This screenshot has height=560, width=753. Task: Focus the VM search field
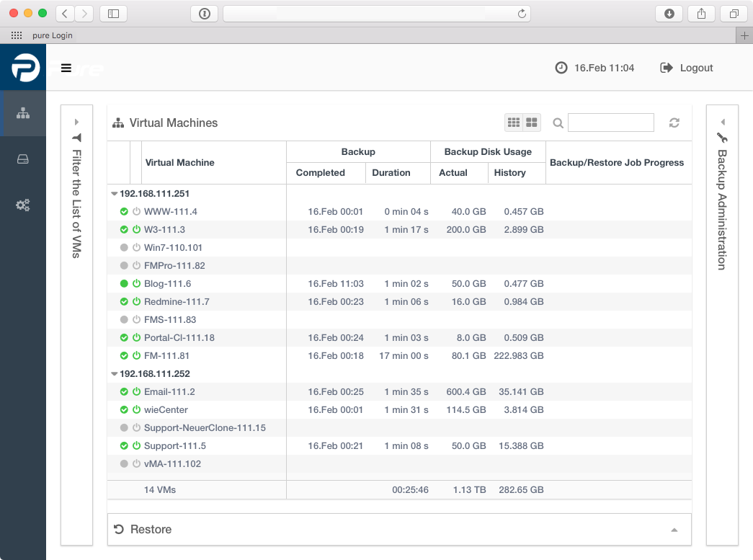point(611,123)
